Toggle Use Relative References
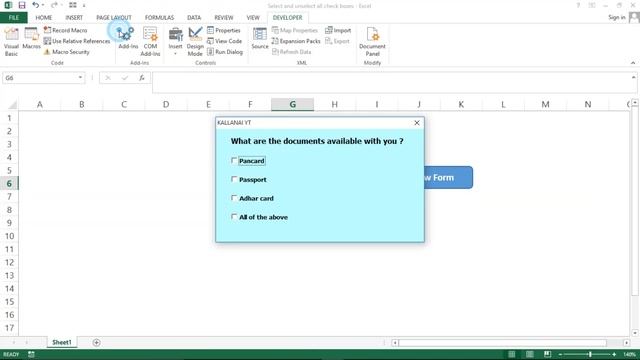640x360 pixels. point(77,41)
